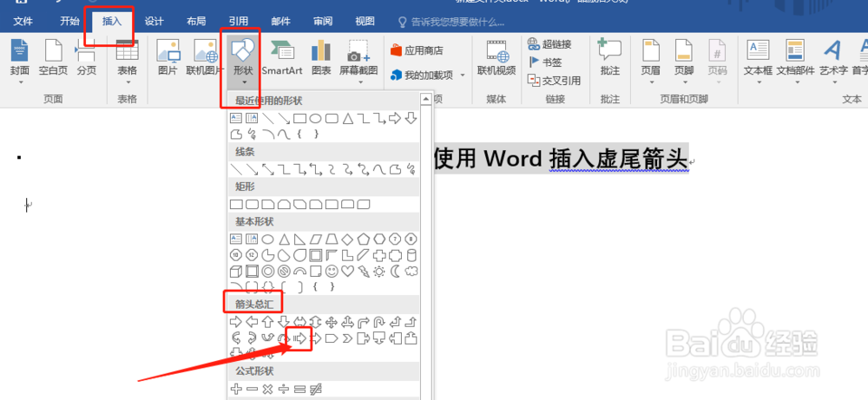Pick the cube shape in 基本形状

(235, 271)
